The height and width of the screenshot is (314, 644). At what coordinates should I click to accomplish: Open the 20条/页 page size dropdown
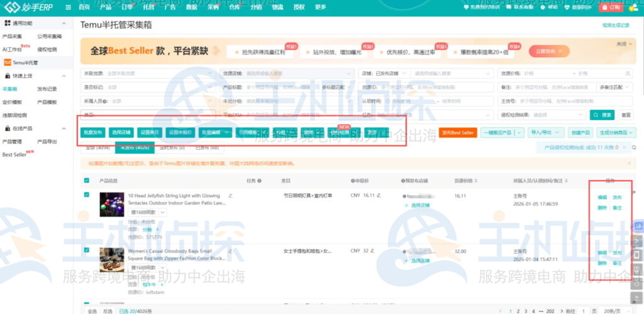point(614,311)
